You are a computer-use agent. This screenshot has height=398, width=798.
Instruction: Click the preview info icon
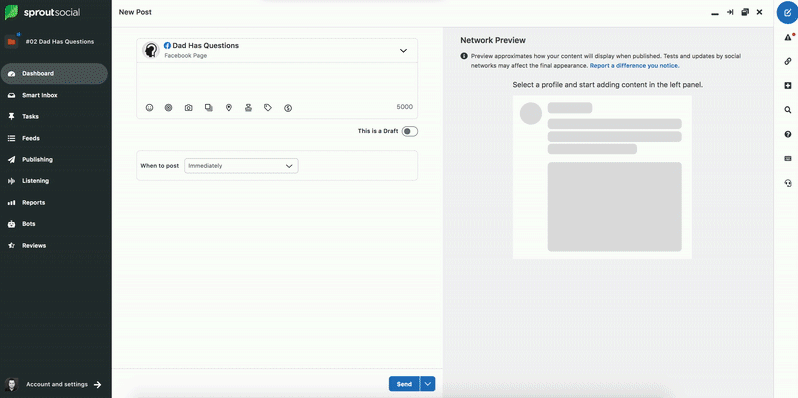(464, 56)
